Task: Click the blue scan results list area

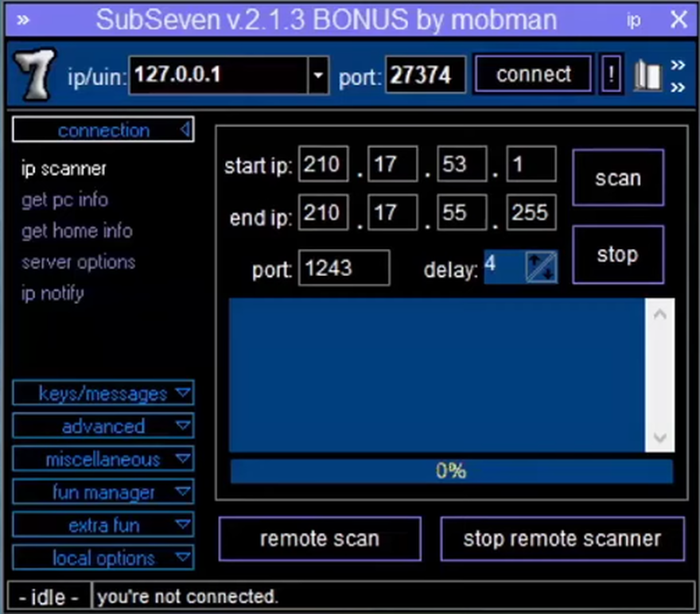Action: click(437, 375)
